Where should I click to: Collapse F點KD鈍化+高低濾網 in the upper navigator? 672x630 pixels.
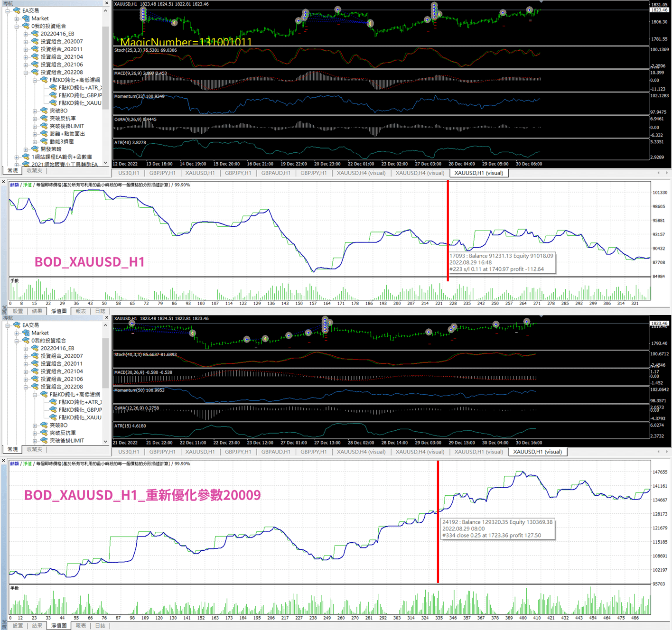point(35,80)
